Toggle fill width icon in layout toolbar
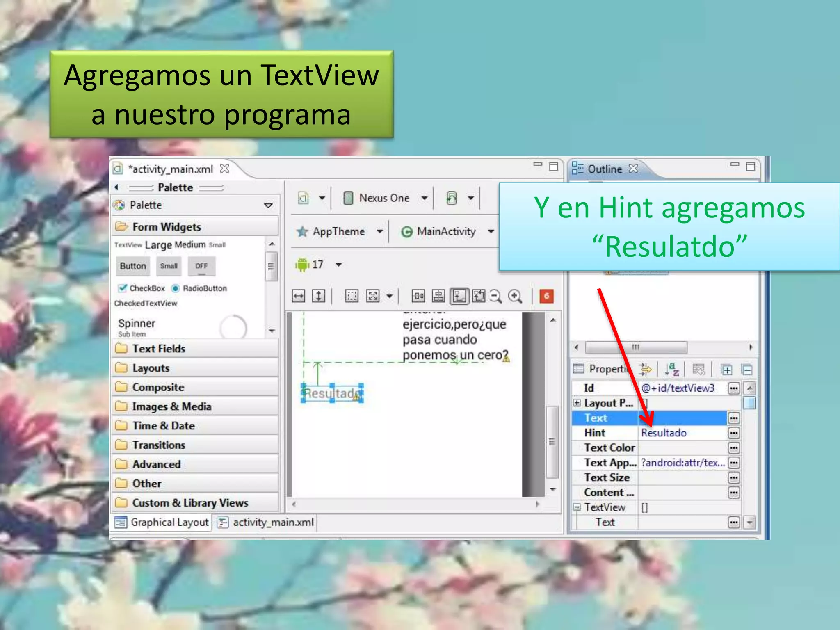840x630 pixels. tap(299, 296)
